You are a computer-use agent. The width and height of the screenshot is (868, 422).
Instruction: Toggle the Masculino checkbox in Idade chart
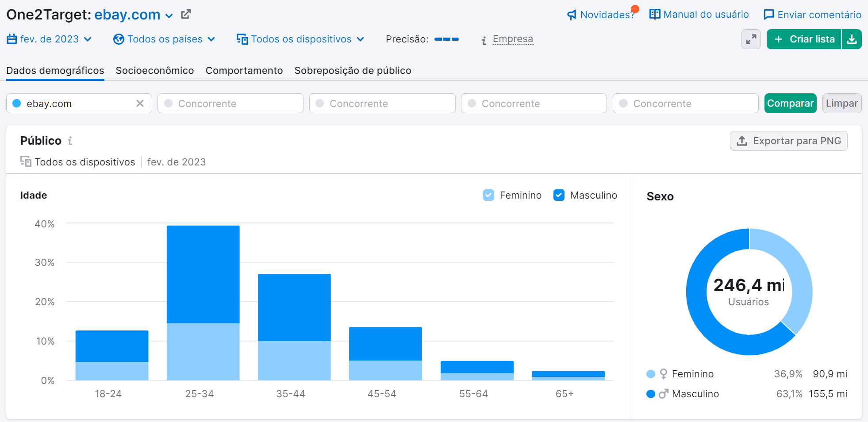pyautogui.click(x=559, y=195)
